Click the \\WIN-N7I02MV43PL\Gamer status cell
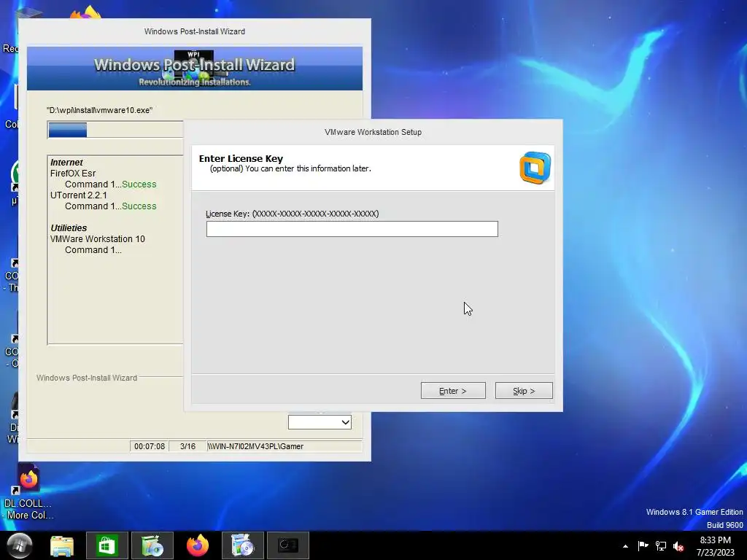 tap(284, 446)
